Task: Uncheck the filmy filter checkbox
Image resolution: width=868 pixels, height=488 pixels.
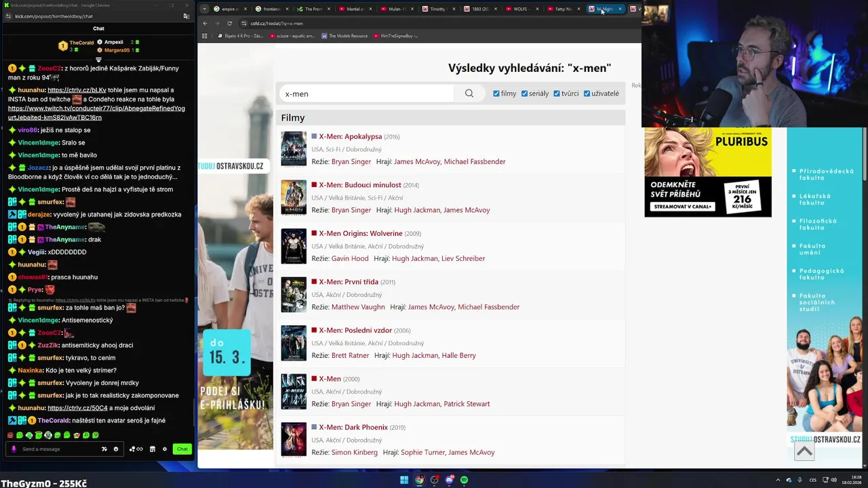Action: (496, 94)
